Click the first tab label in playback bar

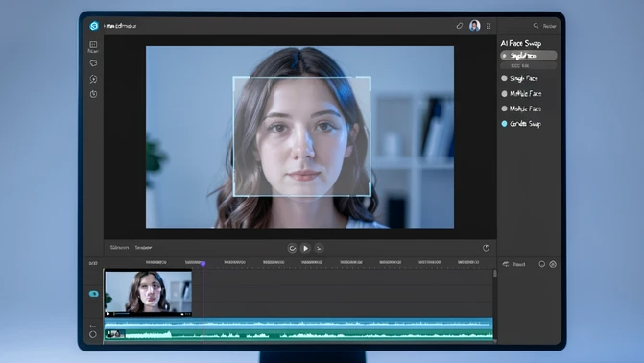tap(119, 248)
